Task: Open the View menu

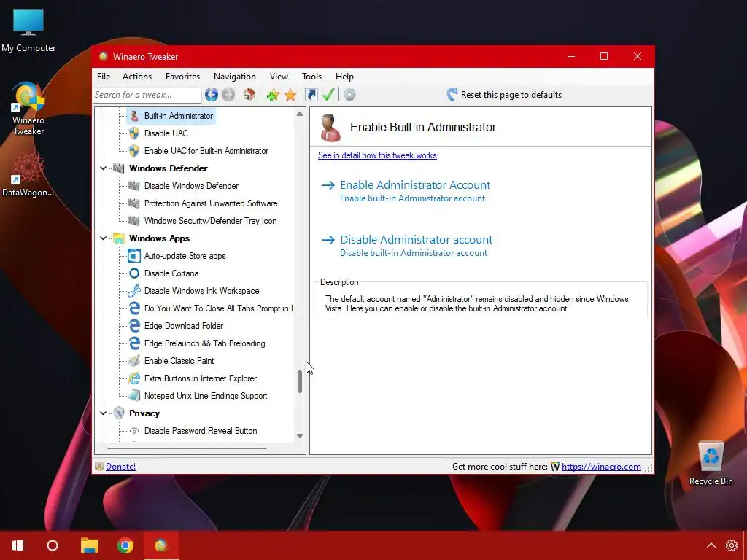Action: click(x=279, y=77)
